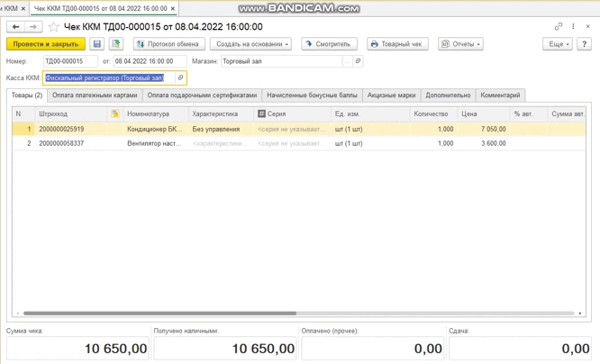Click the Серия column header
Image resolution: width=600 pixels, height=364 pixels.
point(293,114)
